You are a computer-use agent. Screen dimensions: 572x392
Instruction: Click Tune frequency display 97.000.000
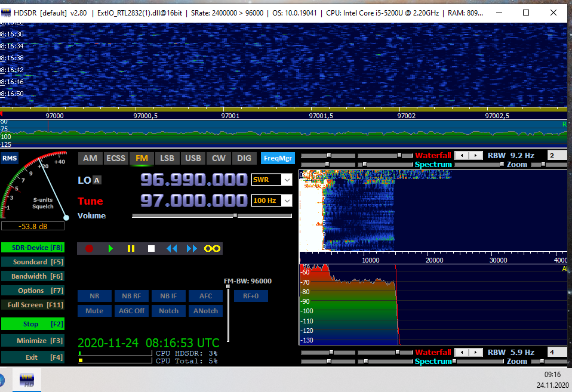click(x=193, y=200)
